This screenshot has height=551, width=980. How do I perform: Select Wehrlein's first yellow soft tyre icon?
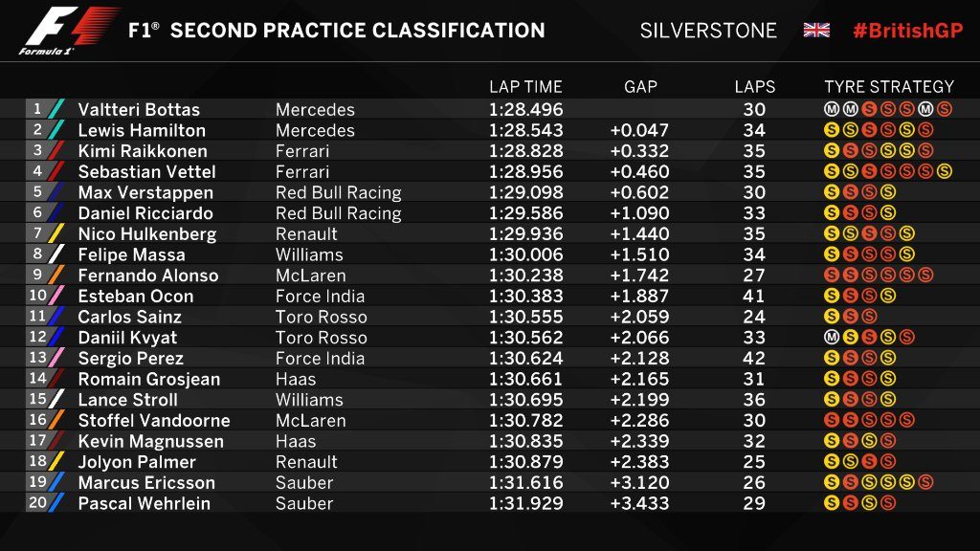831,504
